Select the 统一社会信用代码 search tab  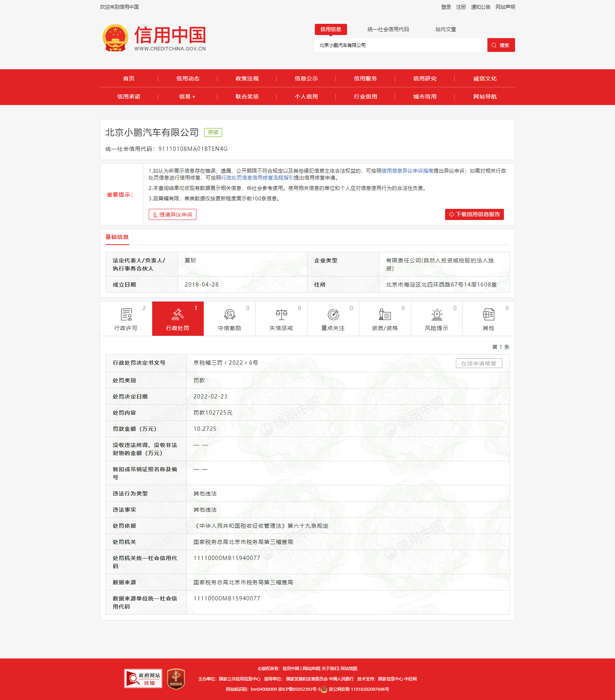tap(388, 29)
